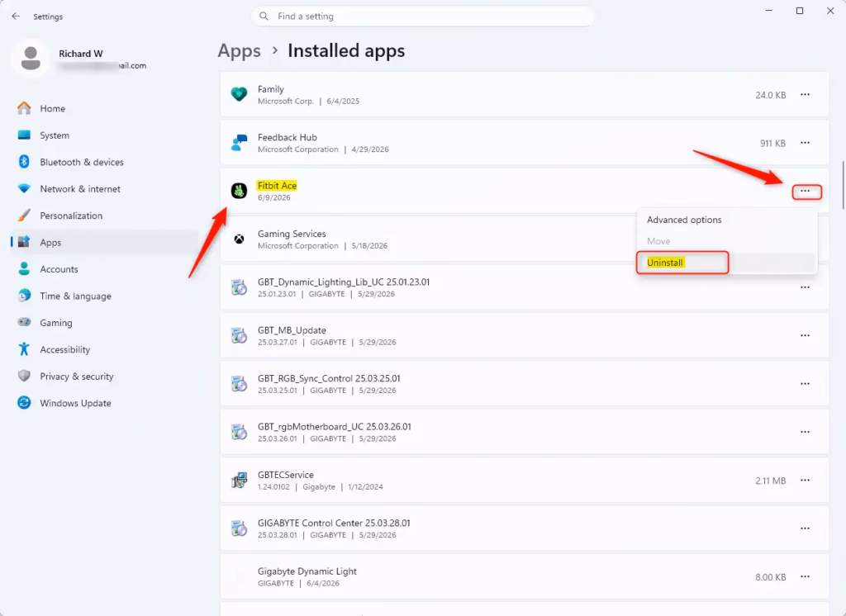Click the Apps breadcrumb link
The height and width of the screenshot is (616, 846).
tap(239, 50)
